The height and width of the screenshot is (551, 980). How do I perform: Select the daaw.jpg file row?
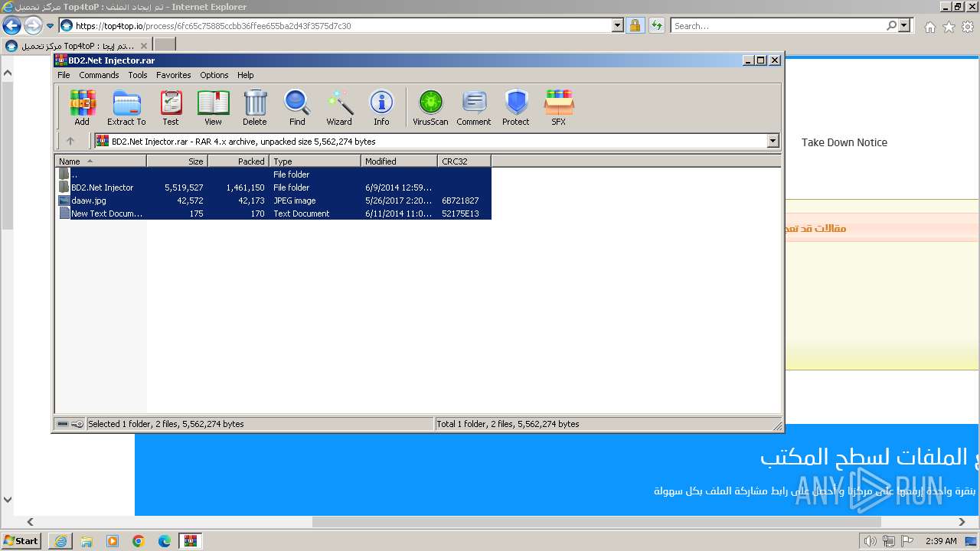pyautogui.click(x=273, y=201)
